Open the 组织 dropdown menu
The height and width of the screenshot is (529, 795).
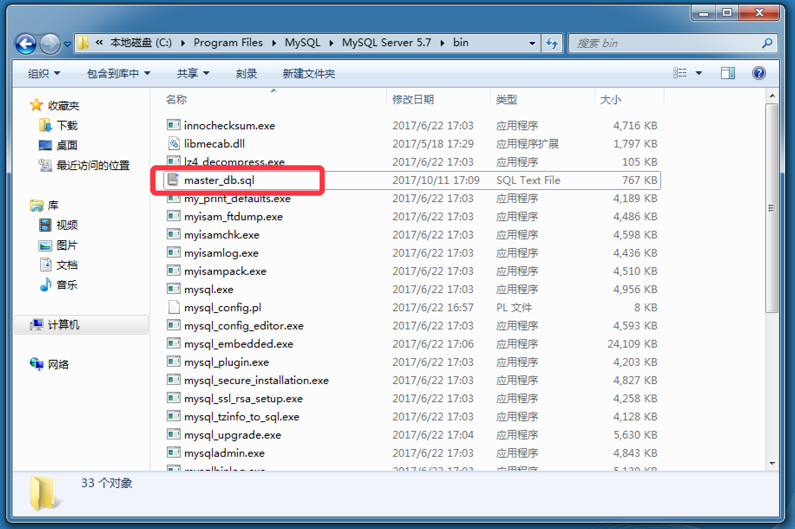44,74
